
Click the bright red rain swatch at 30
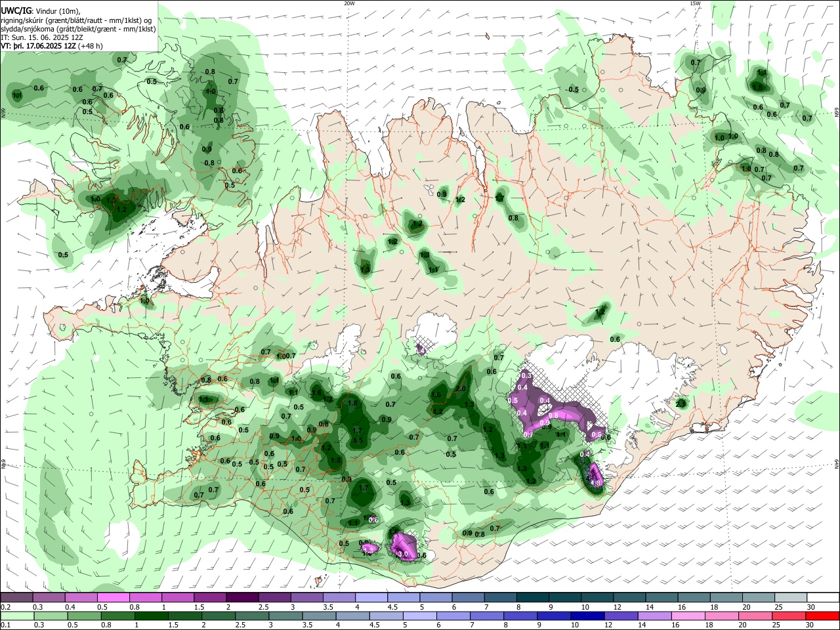[822, 616]
